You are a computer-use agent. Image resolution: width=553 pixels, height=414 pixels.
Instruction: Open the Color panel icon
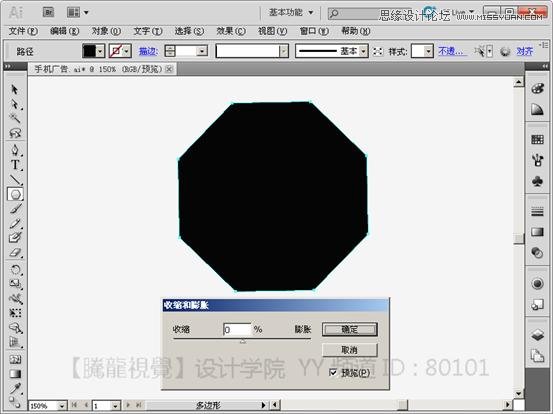coord(537,89)
